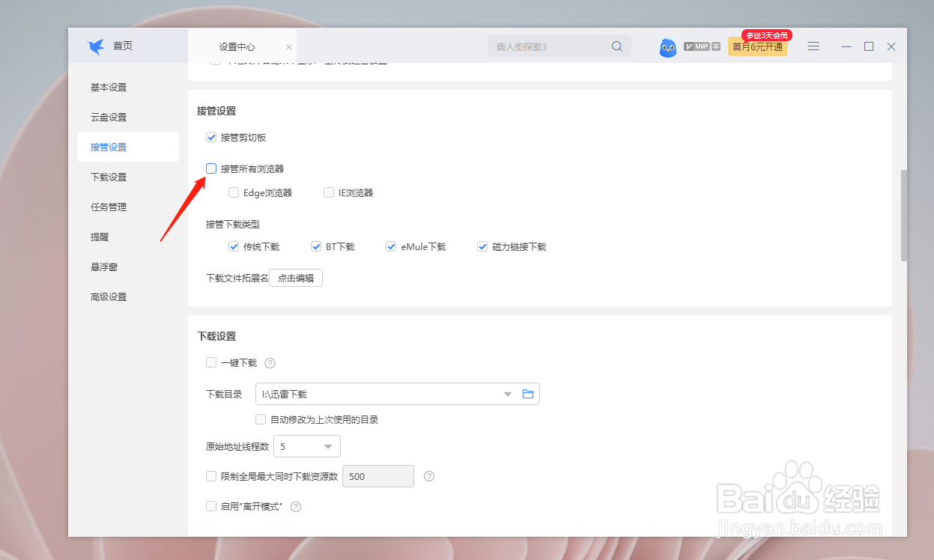This screenshot has width=934, height=560.
Task: Open the download directory dropdown
Action: (x=508, y=393)
